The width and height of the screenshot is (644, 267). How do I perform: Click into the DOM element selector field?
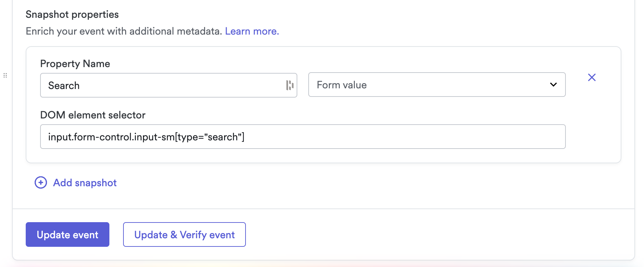303,137
